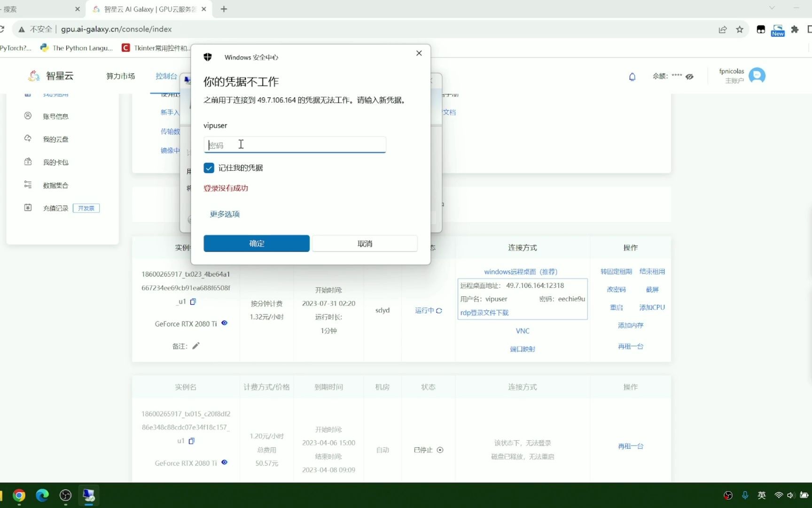
Task: Copy instance name 18600265917_tx023 with copy icon
Action: [x=193, y=302]
